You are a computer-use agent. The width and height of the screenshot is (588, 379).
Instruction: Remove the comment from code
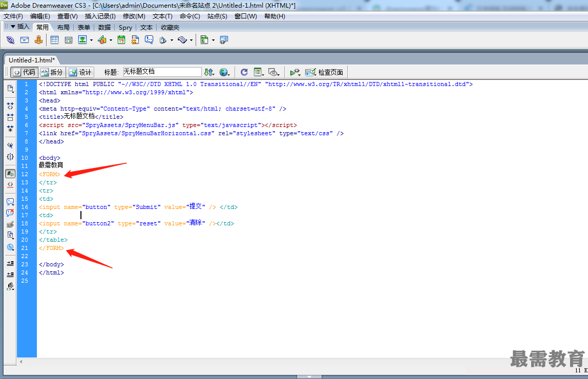tap(10, 213)
